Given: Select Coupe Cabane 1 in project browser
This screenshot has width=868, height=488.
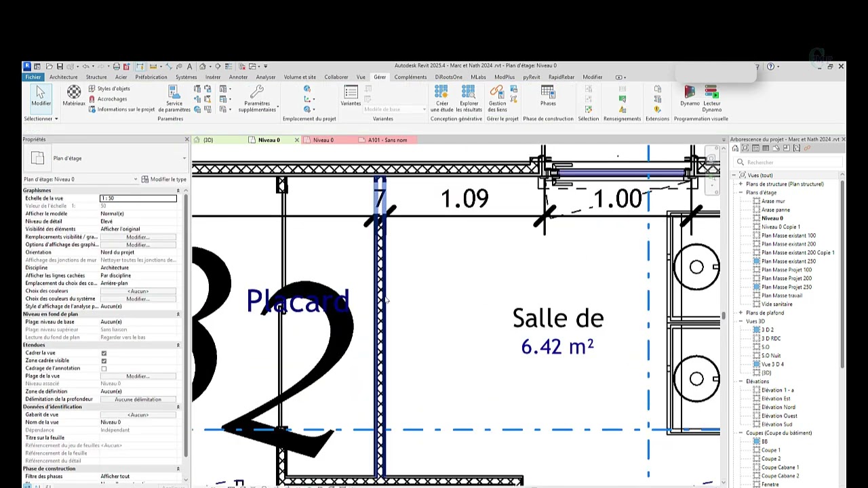Looking at the screenshot, I should [x=780, y=468].
